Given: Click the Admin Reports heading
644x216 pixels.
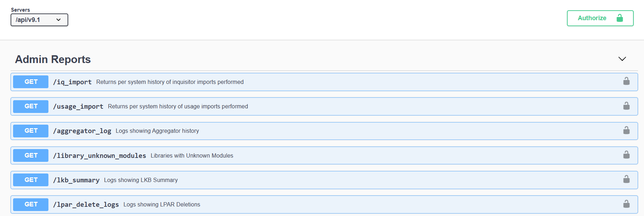Looking at the screenshot, I should coord(53,59).
